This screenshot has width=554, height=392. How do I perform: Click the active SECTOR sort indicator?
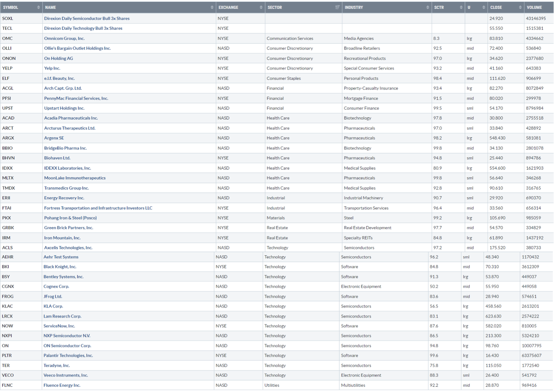pos(337,8)
